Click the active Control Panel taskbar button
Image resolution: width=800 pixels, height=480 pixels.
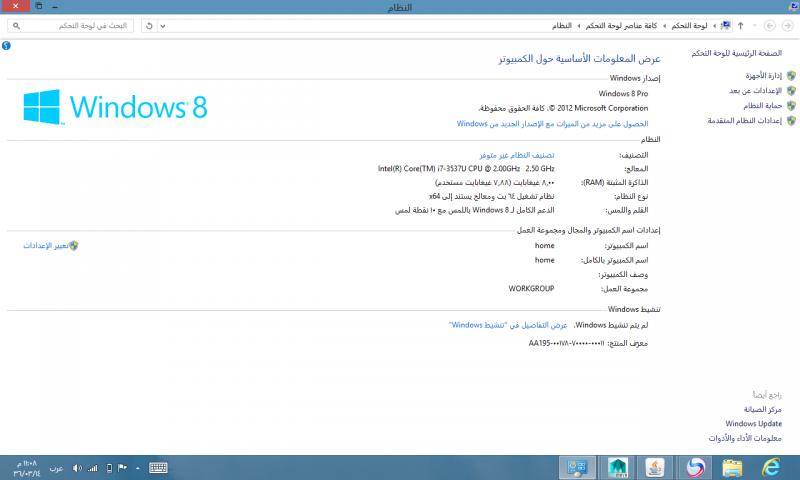[577, 468]
